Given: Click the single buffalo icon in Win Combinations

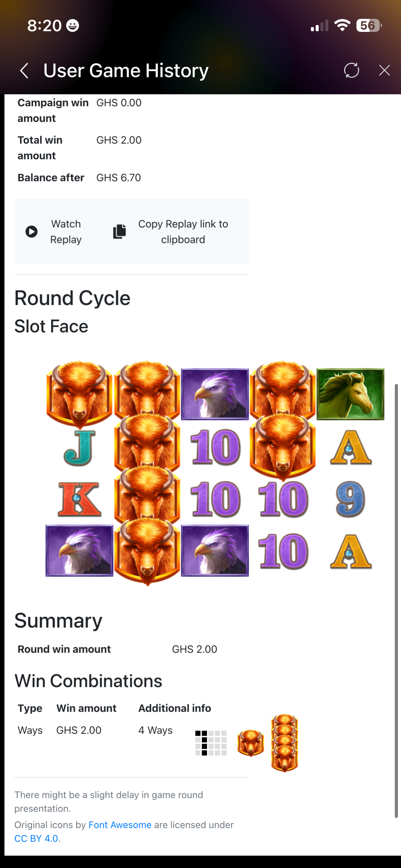Looking at the screenshot, I should (x=251, y=743).
